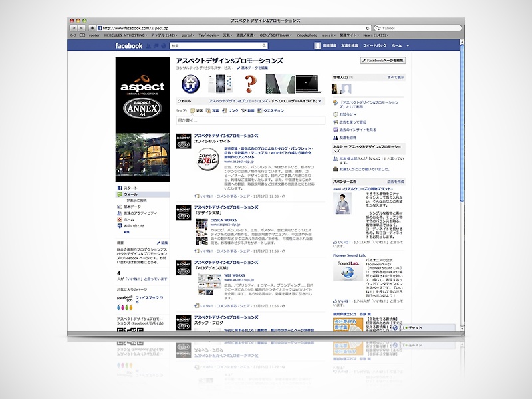Click the Safari forward arrow button
The height and width of the screenshot is (399, 532).
82,28
